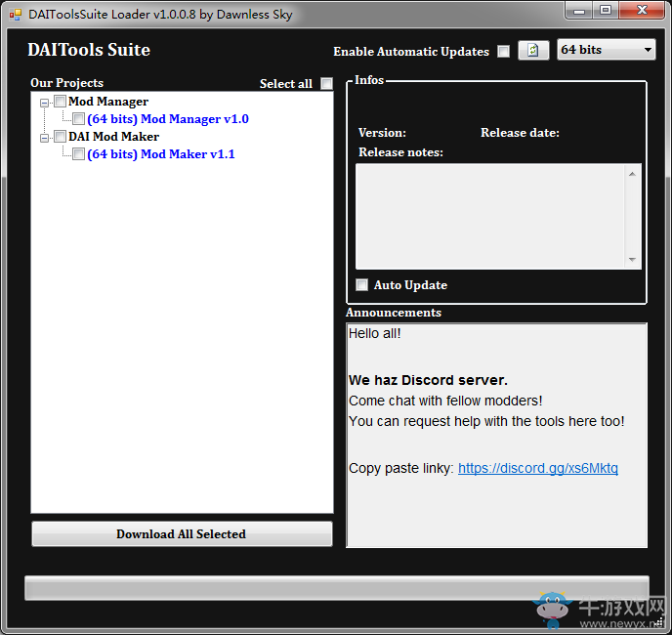Click the 'Hello all!' announcement text
Screen dimensions: 672x635
(x=374, y=333)
